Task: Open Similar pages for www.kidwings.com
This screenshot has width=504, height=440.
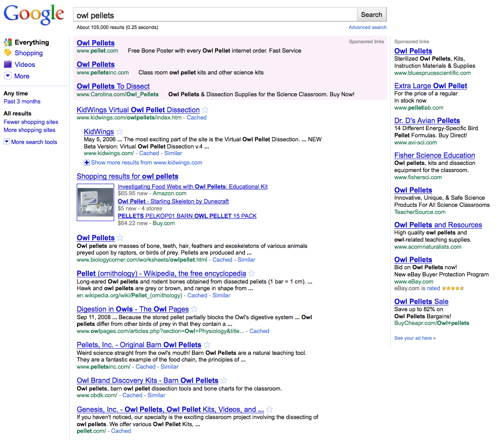Action: [173, 153]
